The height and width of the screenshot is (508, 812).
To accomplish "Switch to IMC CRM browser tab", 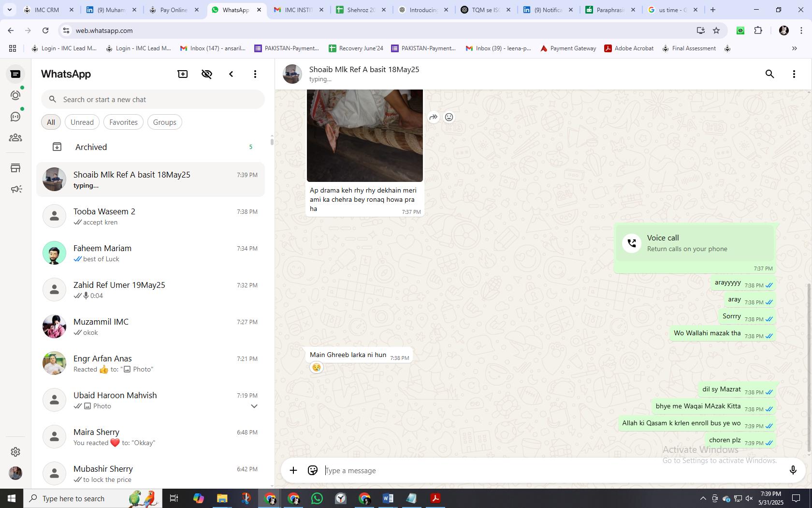I will click(x=47, y=10).
